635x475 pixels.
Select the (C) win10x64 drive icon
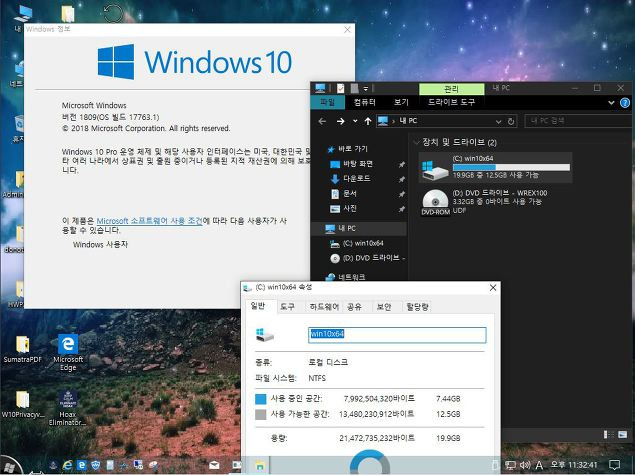[435, 169]
